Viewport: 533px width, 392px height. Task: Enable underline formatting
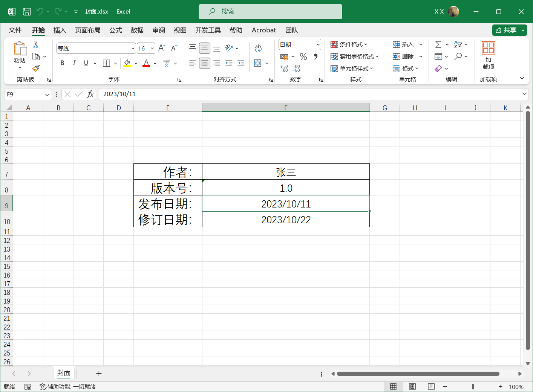86,63
